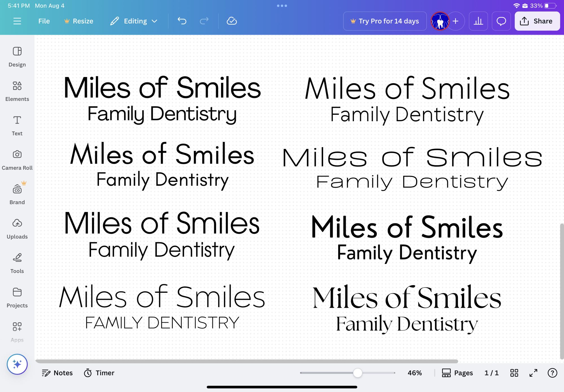
Task: Open the Text tab in sidebar
Action: 17,125
